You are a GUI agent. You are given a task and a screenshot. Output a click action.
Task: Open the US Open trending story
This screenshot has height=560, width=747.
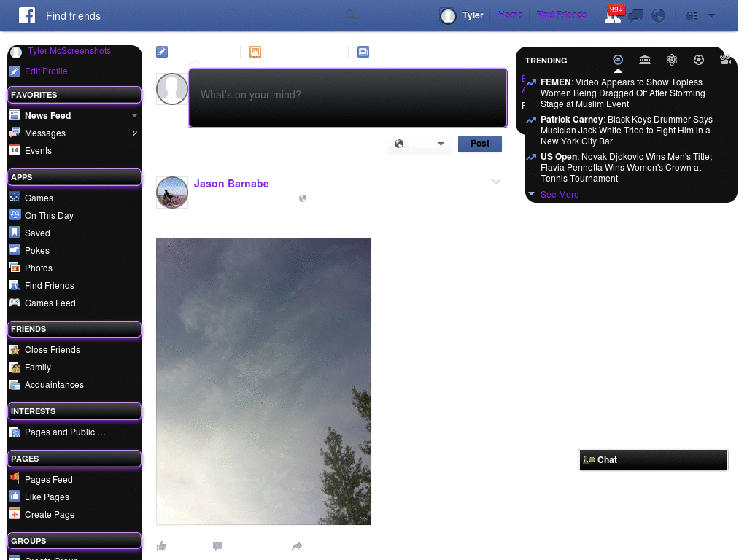[x=627, y=167]
